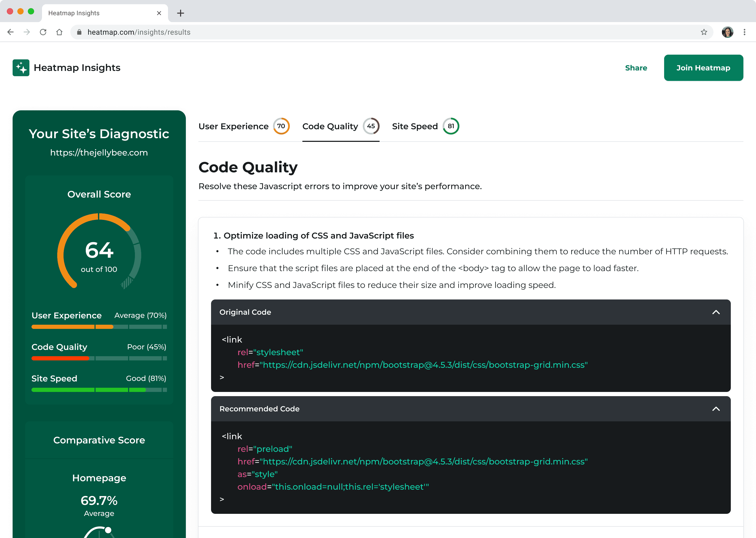Click the user profile avatar
Screen dimensions: 756x538
(x=727, y=32)
